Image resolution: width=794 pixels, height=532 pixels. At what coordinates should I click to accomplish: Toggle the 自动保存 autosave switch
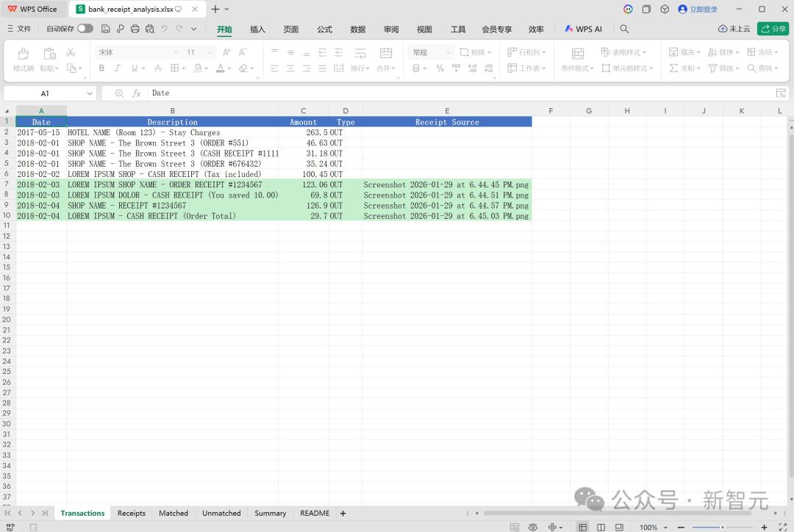[85, 29]
